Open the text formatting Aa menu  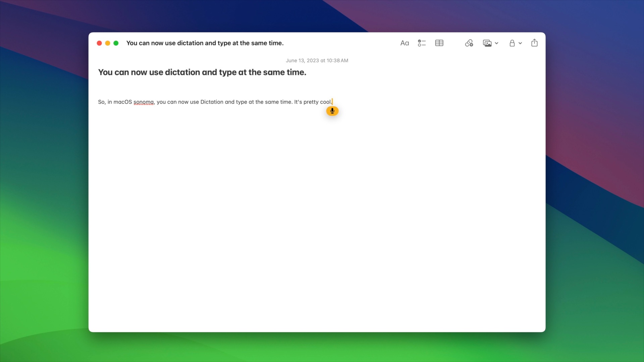(x=404, y=43)
